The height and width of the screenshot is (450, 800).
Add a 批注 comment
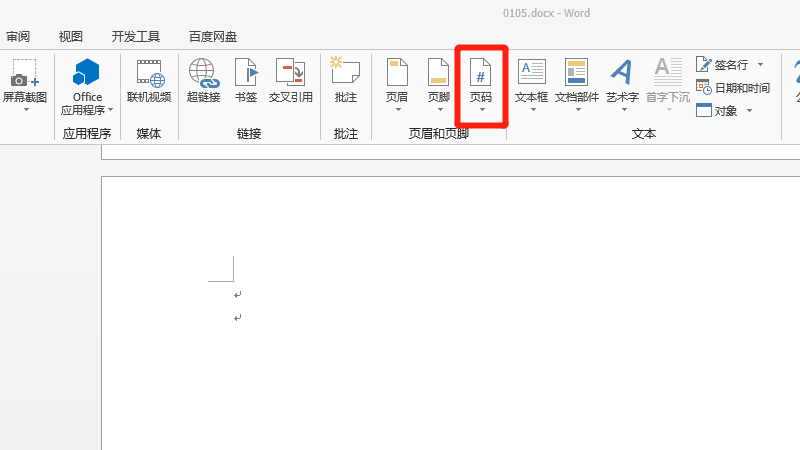tap(345, 74)
